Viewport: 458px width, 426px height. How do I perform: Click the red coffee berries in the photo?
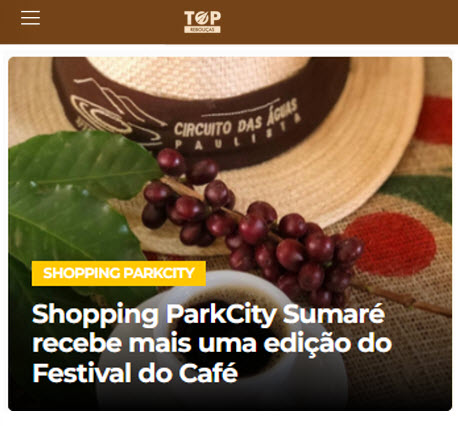click(x=253, y=227)
